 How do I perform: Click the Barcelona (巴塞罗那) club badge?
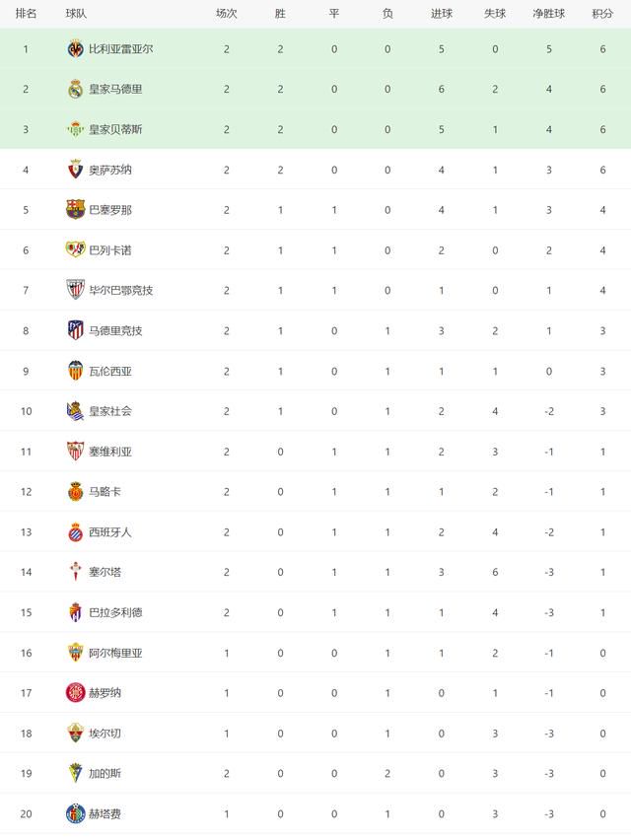tap(76, 209)
